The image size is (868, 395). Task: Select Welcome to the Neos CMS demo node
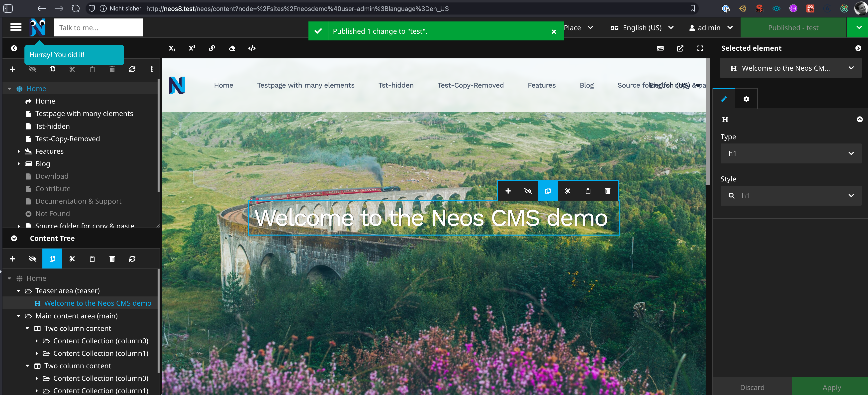click(x=98, y=303)
